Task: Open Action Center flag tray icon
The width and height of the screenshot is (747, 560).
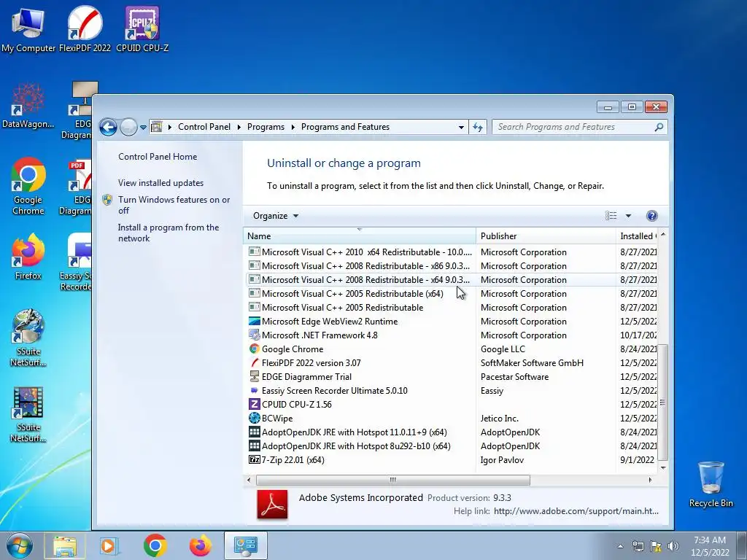Action: click(656, 546)
